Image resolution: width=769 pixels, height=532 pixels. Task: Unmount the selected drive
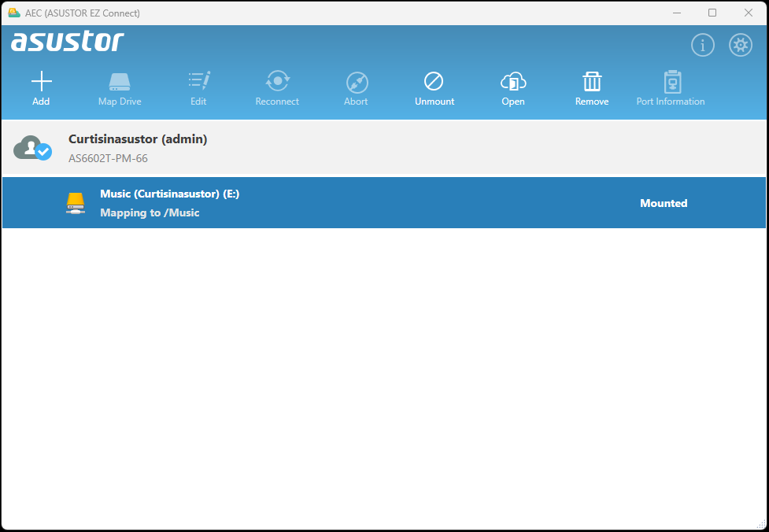click(x=434, y=82)
